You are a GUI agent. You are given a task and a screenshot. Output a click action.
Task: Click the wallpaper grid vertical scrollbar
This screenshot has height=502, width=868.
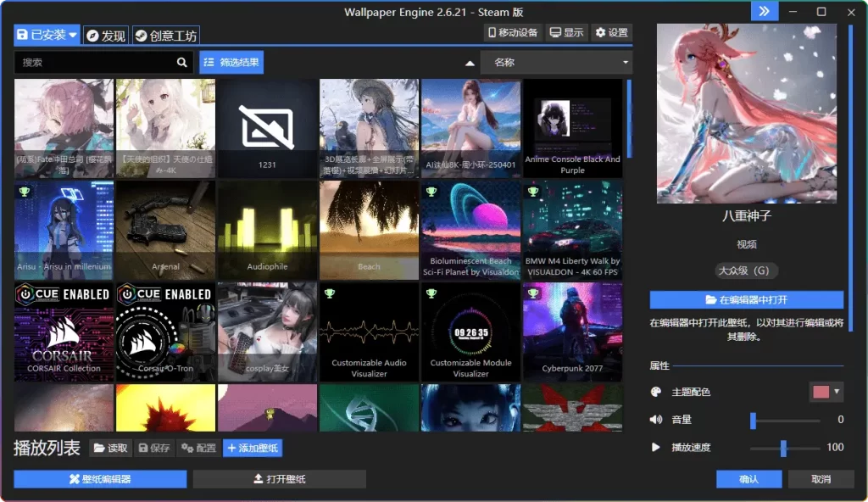tap(629, 118)
